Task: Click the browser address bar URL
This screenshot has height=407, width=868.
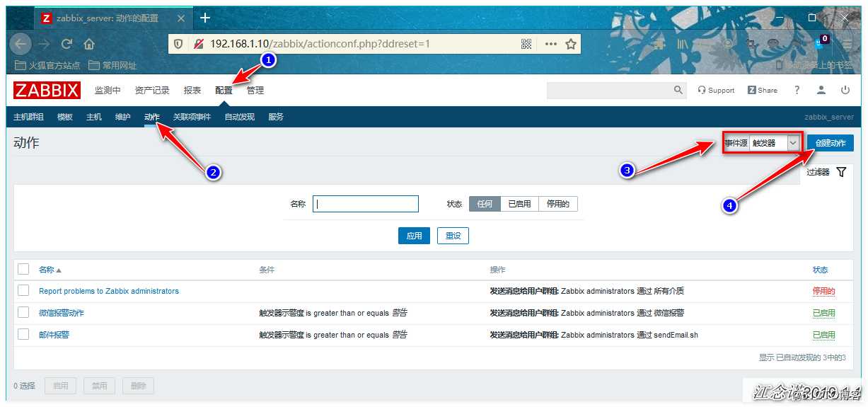Action: (320, 44)
